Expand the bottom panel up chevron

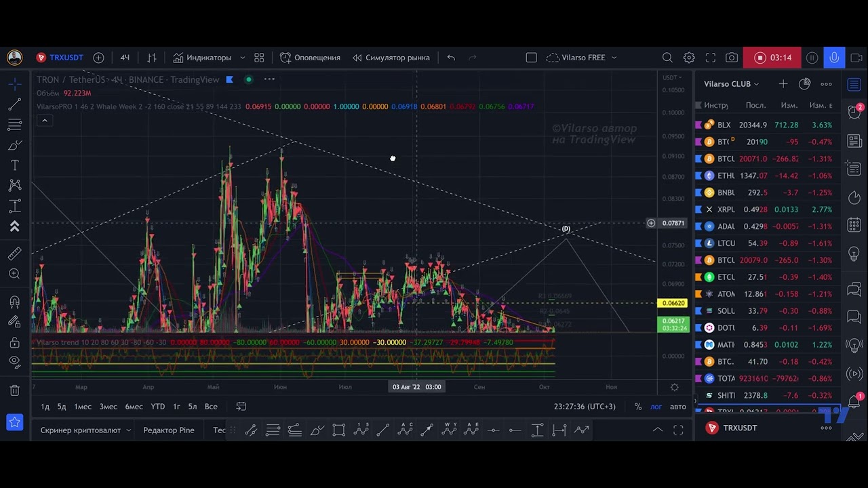point(657,430)
